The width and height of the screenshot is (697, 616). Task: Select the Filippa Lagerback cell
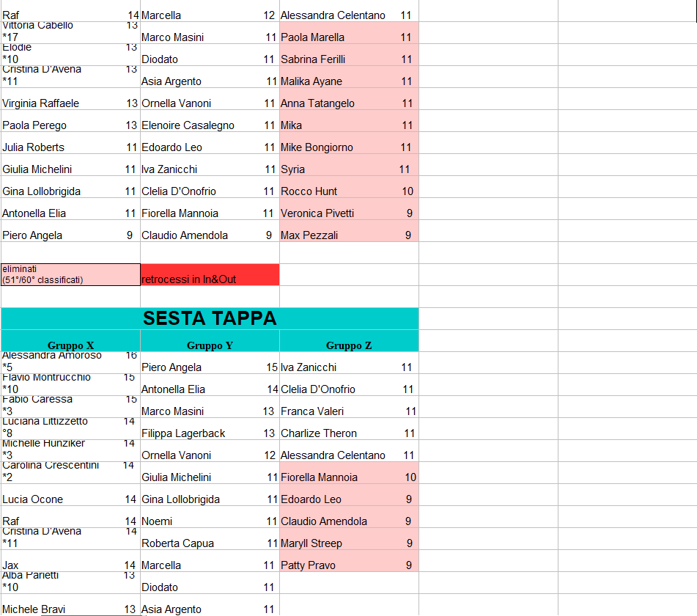(183, 433)
